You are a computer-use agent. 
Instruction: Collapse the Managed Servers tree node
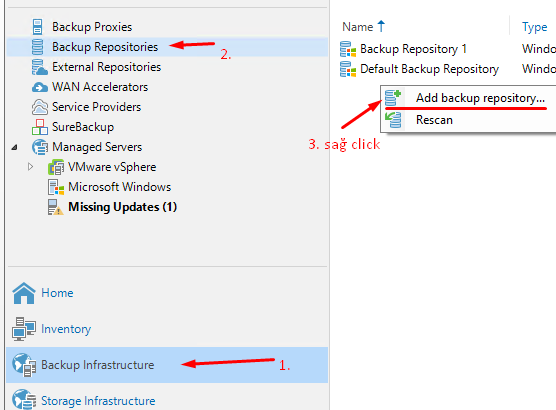(x=15, y=147)
